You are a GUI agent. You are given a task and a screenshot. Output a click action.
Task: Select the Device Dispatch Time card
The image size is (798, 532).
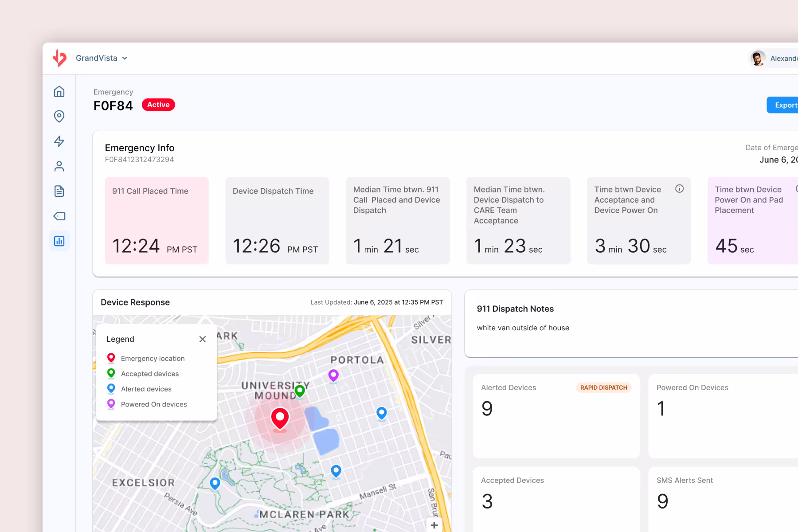point(278,221)
